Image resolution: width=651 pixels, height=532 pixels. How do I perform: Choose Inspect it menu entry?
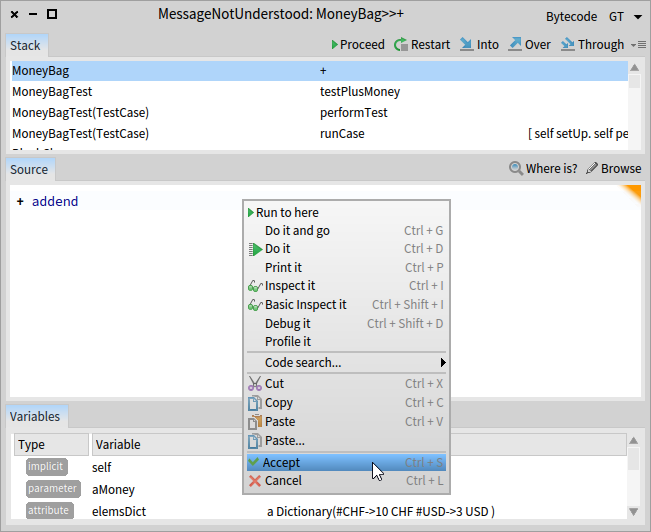pyautogui.click(x=346, y=286)
